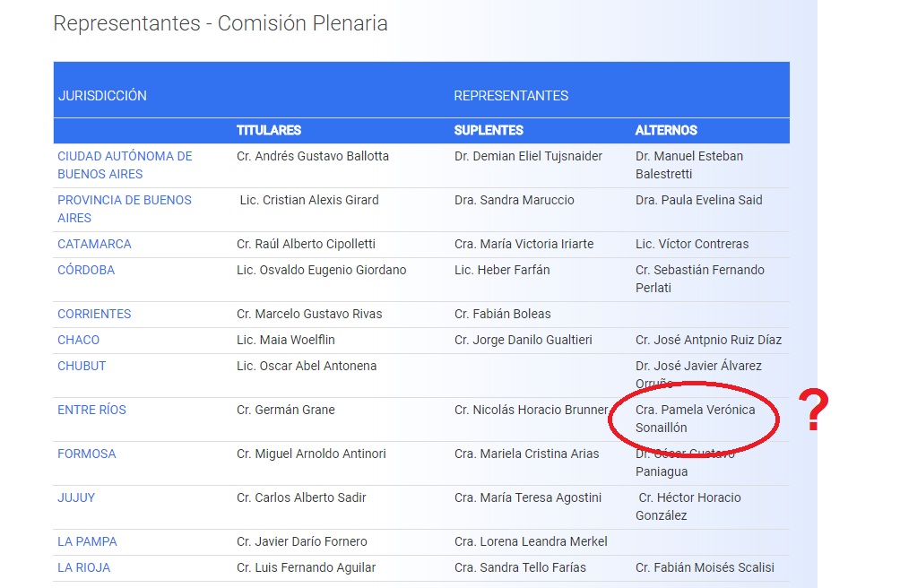Click the red question mark annotation
Image resolution: width=900 pixels, height=588 pixels.
point(812,411)
